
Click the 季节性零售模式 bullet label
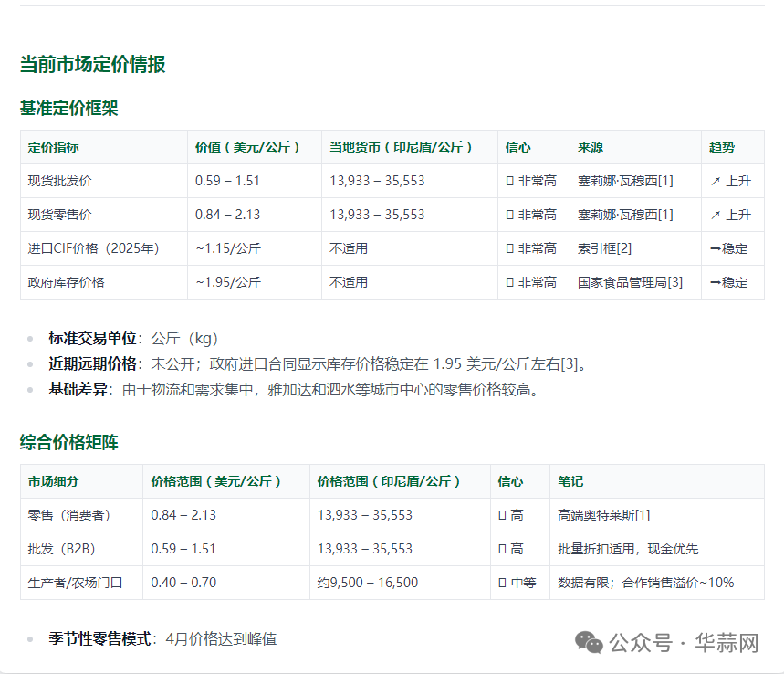pos(100,639)
